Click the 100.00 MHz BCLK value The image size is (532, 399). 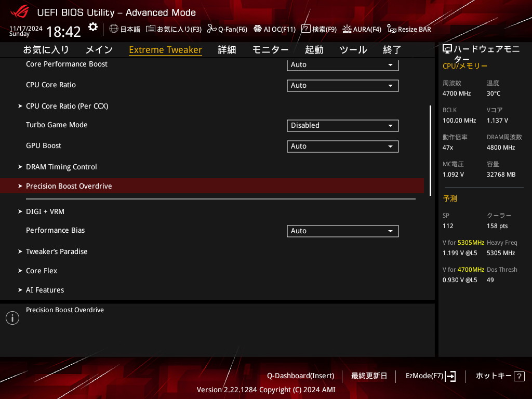pyautogui.click(x=459, y=121)
